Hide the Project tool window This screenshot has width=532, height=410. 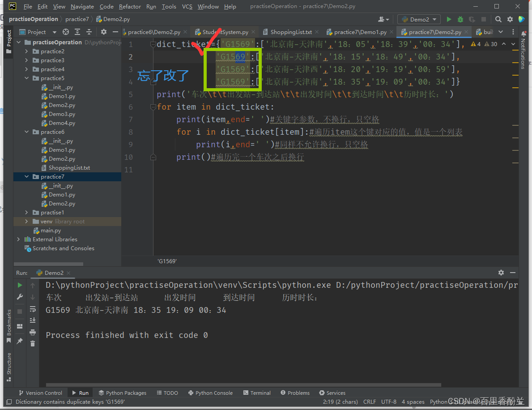point(115,32)
